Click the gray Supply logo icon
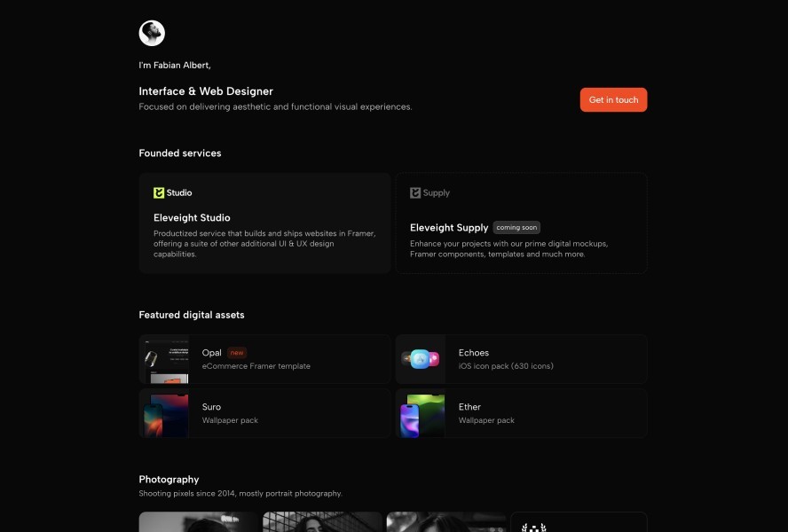 [415, 193]
